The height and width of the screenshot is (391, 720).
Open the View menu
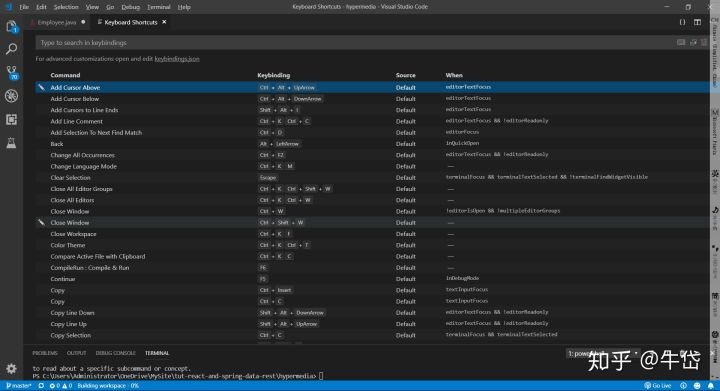(92, 7)
